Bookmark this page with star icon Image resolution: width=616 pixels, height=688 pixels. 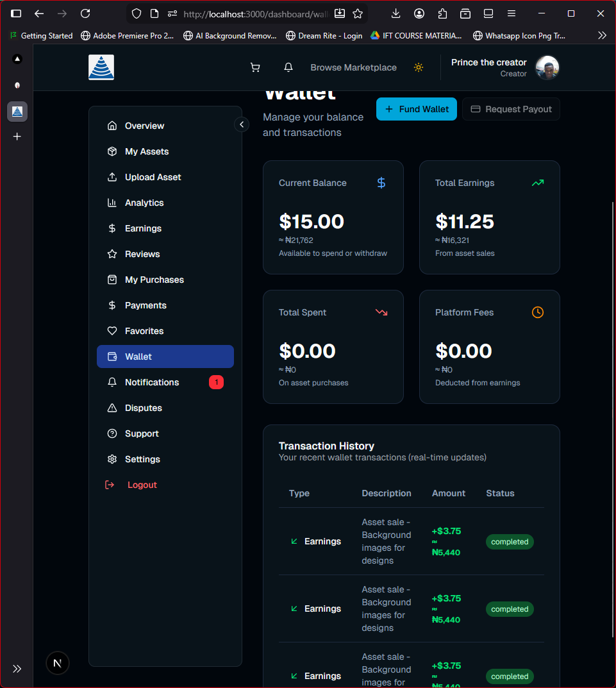click(x=358, y=13)
